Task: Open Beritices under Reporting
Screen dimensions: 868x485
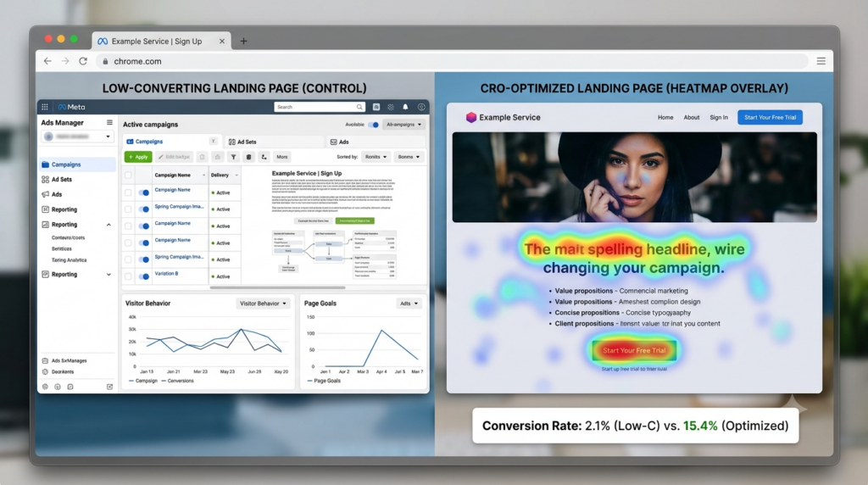Action: (61, 249)
